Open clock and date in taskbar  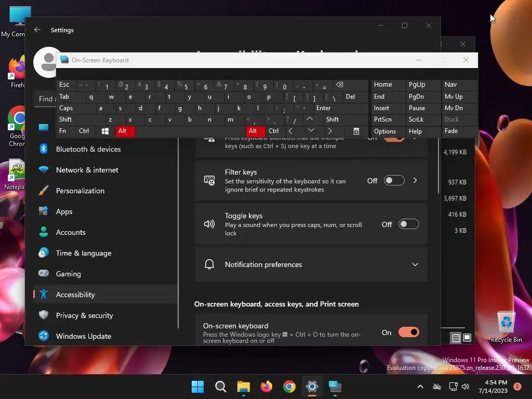(493, 387)
